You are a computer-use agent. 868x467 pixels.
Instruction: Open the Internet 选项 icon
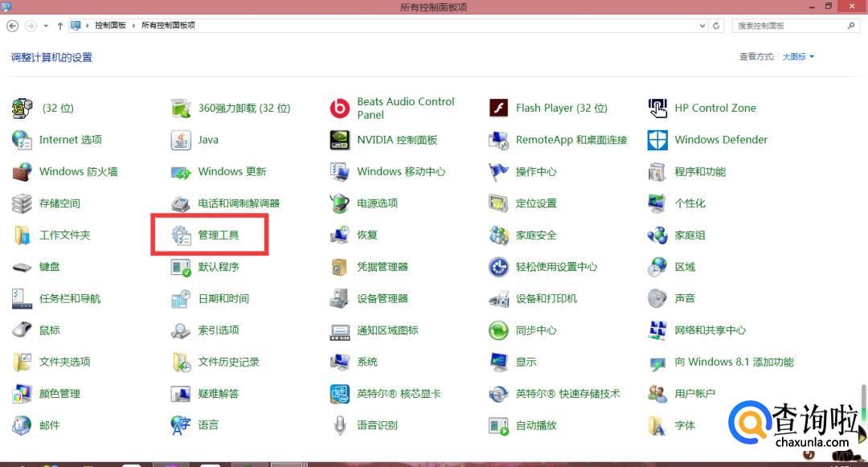22,140
